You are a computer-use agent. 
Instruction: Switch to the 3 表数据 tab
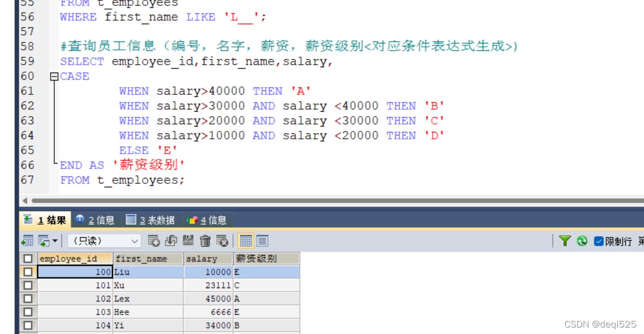[150, 220]
